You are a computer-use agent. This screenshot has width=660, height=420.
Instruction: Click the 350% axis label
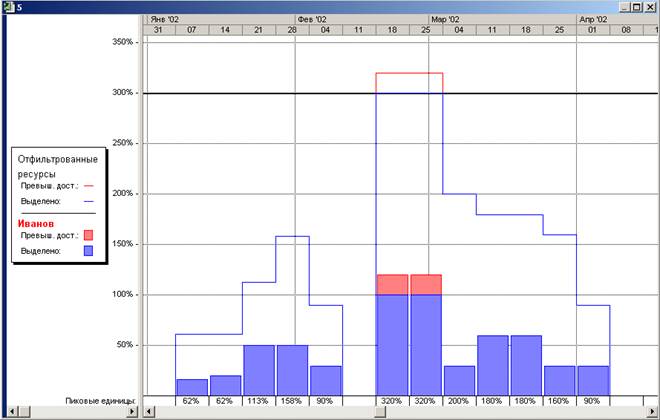click(122, 42)
